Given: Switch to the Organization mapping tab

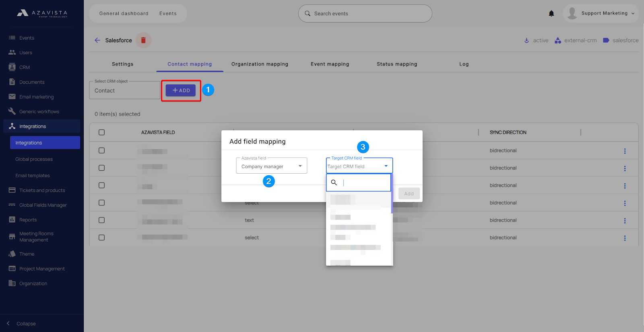Looking at the screenshot, I should point(260,64).
